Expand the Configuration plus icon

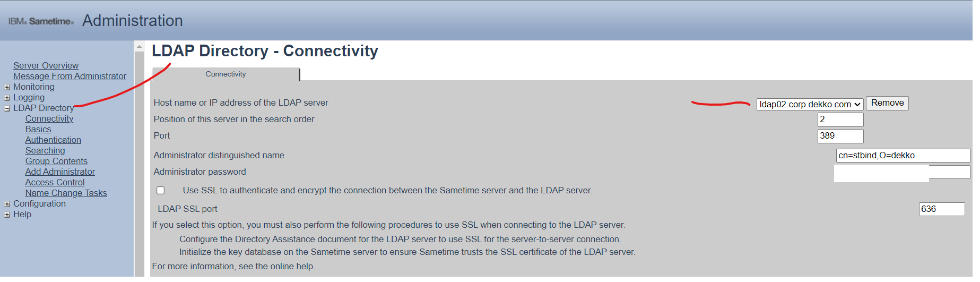tap(7, 204)
